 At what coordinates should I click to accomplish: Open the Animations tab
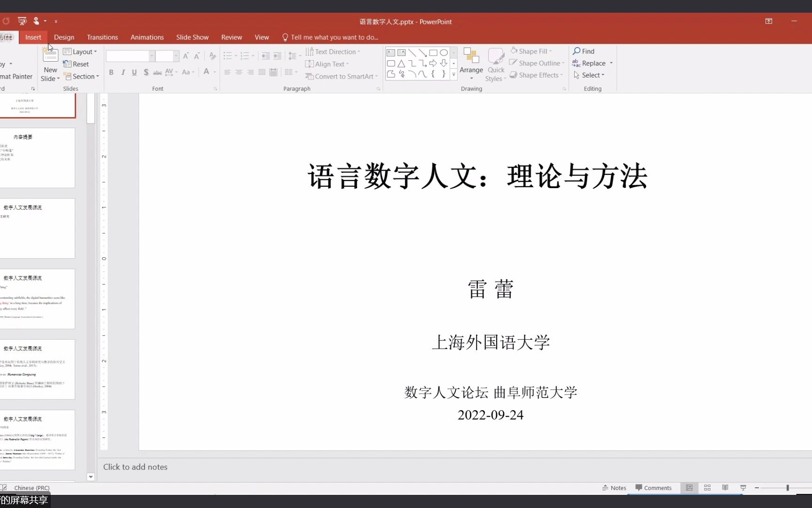(147, 37)
